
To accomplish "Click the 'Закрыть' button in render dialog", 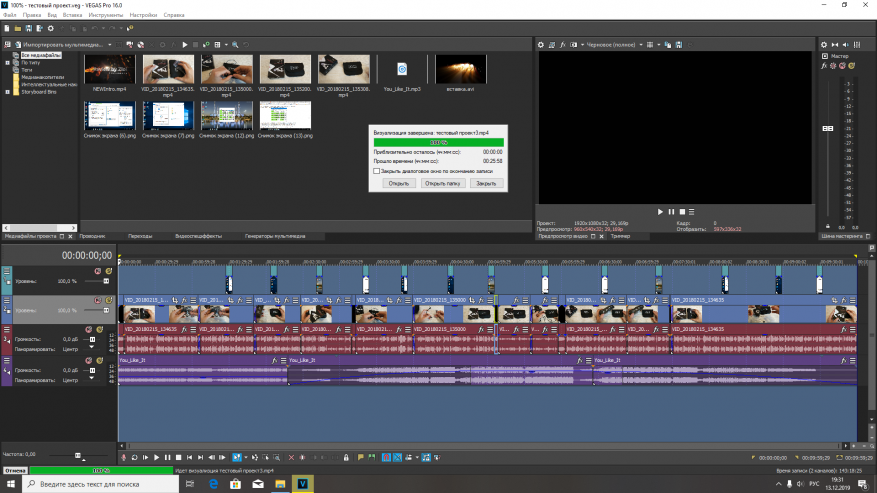I will click(x=485, y=184).
